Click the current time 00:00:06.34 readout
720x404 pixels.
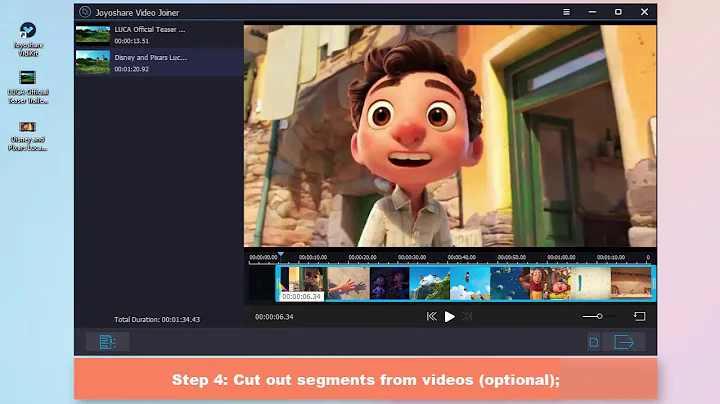(274, 317)
